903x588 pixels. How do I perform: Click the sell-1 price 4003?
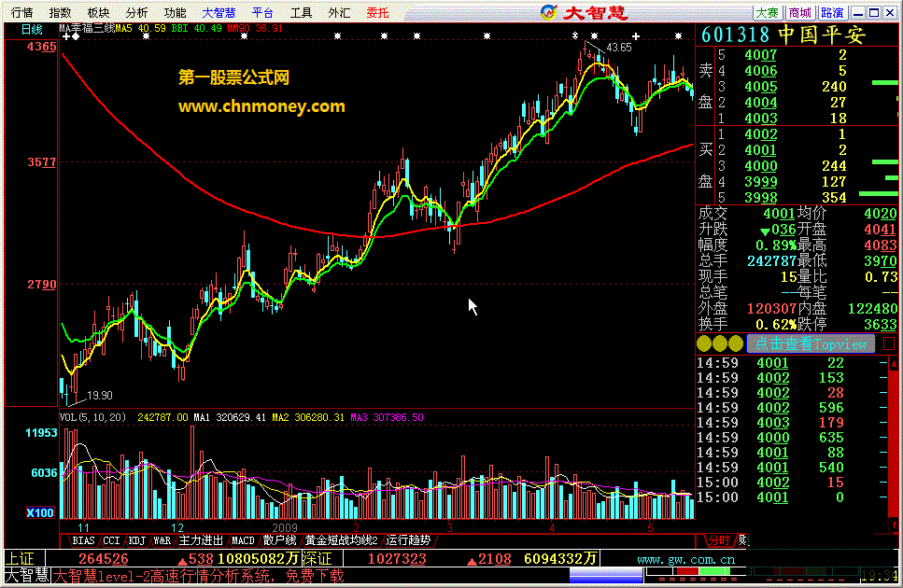pos(760,119)
